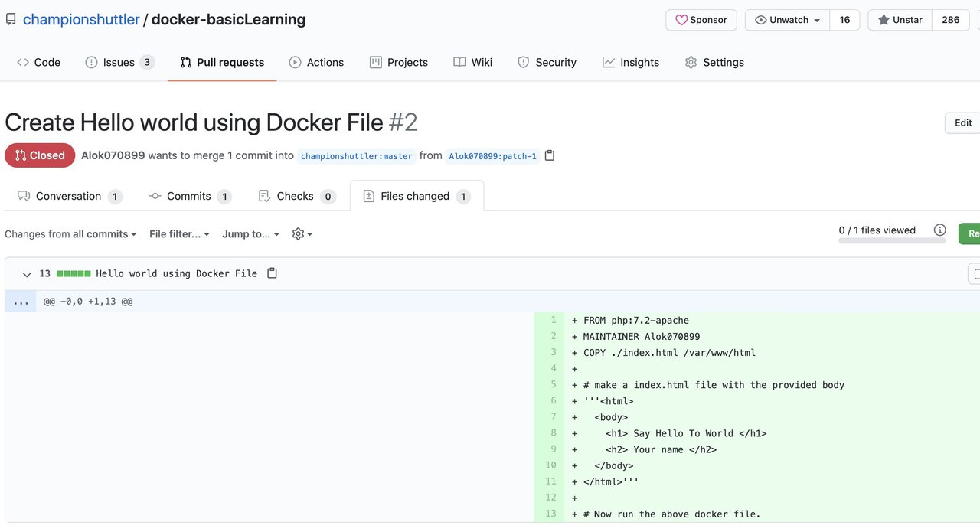Click the Closed status badge
This screenshot has height=532, width=980.
tap(40, 155)
